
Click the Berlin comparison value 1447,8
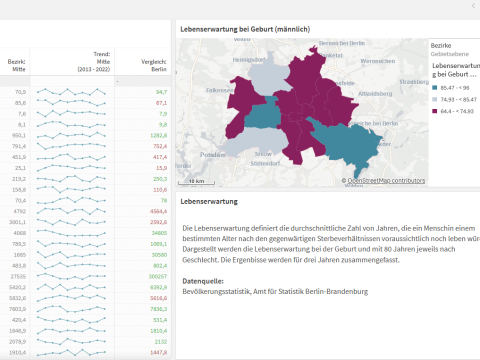[x=159, y=352]
